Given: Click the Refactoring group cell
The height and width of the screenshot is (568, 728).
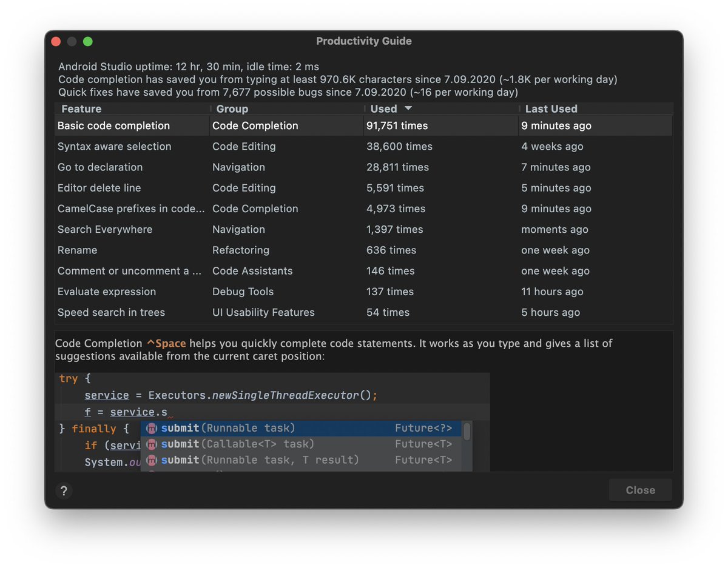Looking at the screenshot, I should pos(241,250).
